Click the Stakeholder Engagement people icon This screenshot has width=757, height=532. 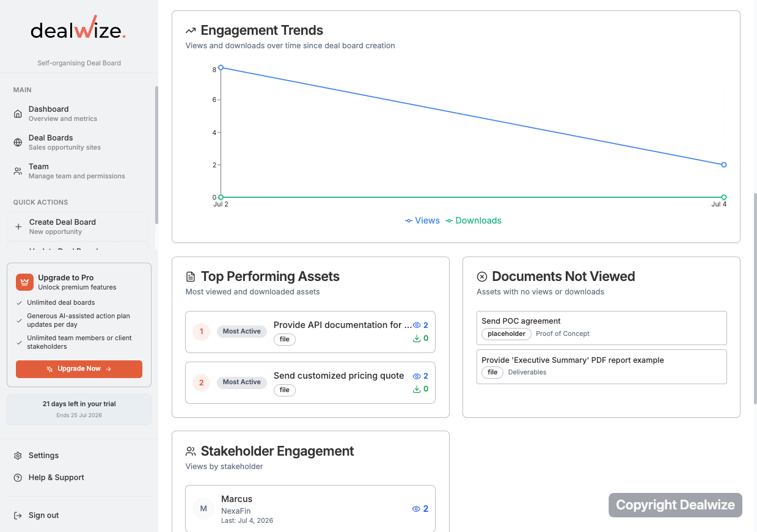191,451
